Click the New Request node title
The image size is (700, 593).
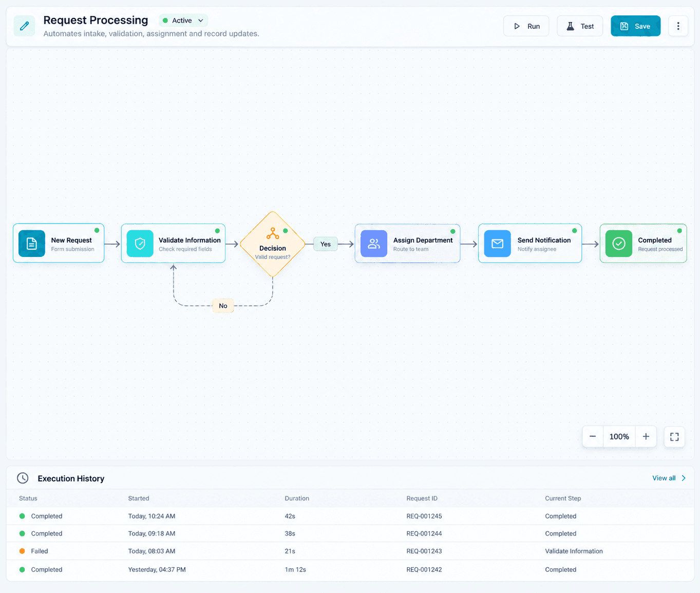(x=71, y=240)
